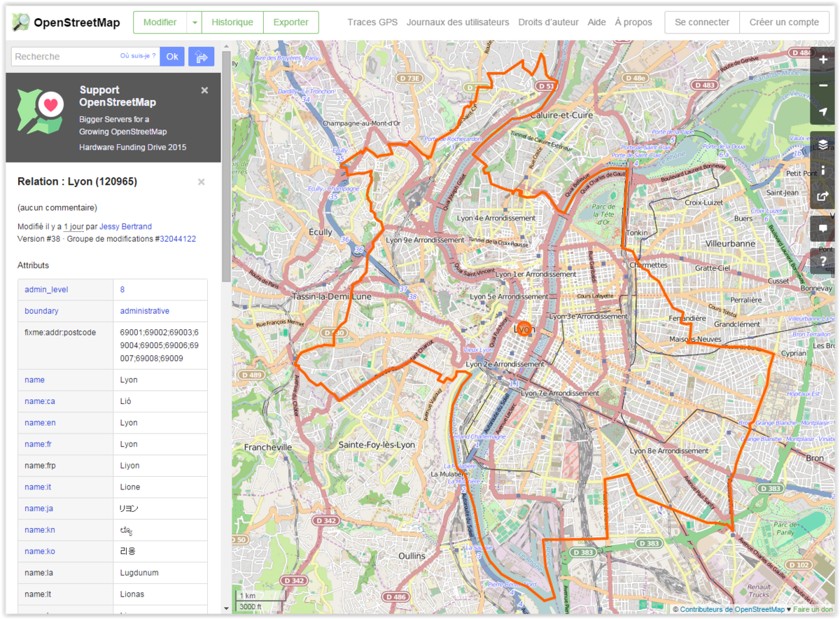Click Se connecter button

(702, 22)
